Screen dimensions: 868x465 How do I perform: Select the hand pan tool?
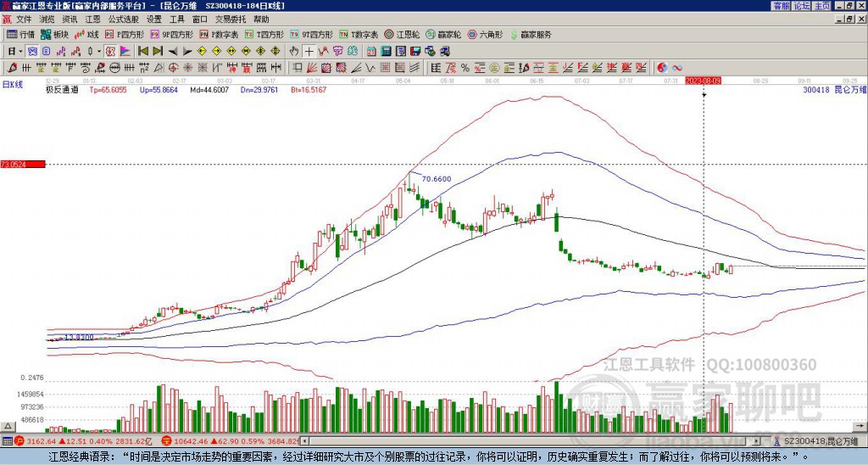coord(294,51)
